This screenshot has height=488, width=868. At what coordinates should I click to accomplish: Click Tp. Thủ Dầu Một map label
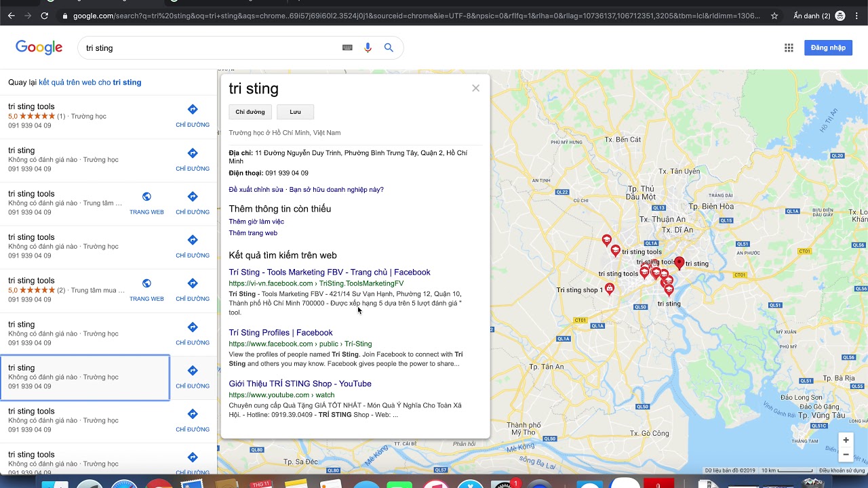[641, 192]
